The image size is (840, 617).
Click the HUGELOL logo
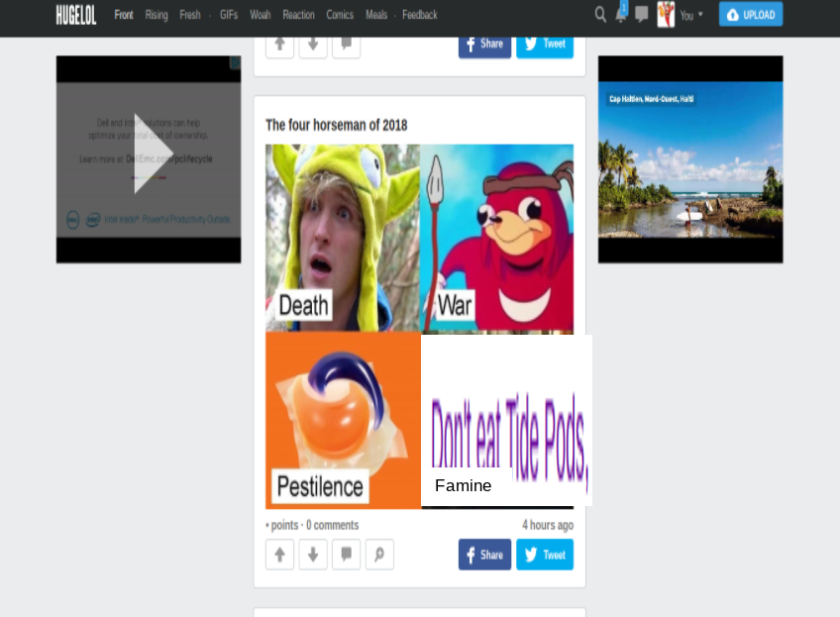pyautogui.click(x=75, y=15)
